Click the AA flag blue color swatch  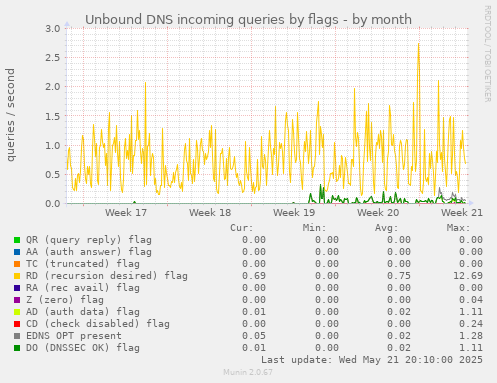click(x=17, y=252)
